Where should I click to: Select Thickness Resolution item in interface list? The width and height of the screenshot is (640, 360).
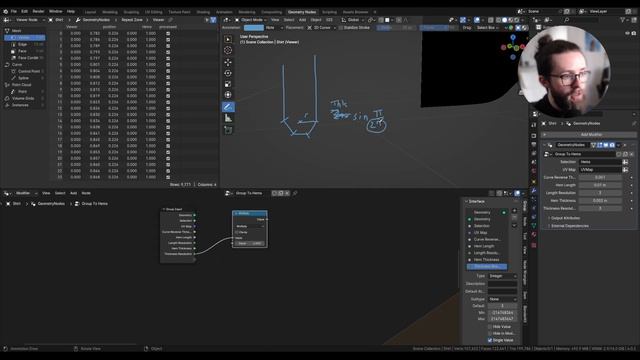coord(487,267)
